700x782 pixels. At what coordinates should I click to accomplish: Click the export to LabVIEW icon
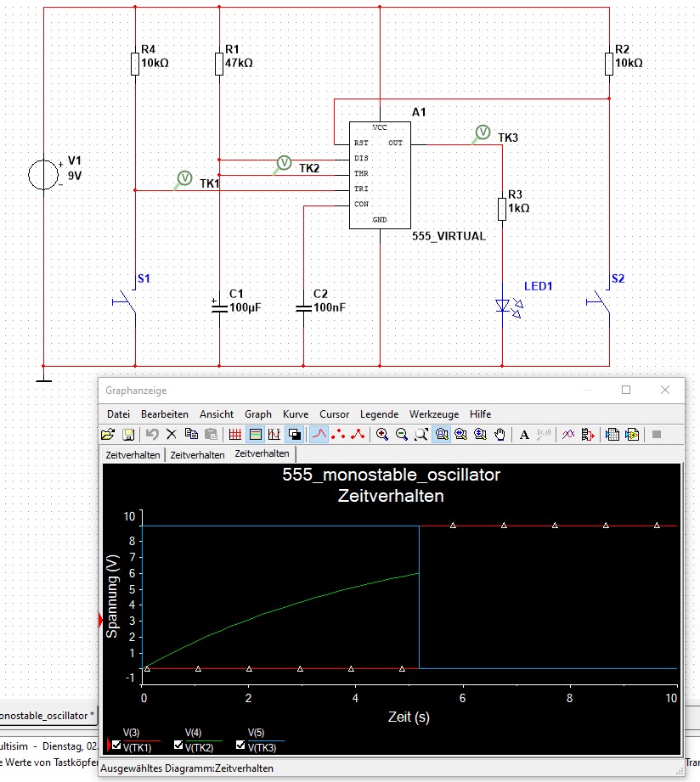pyautogui.click(x=632, y=435)
